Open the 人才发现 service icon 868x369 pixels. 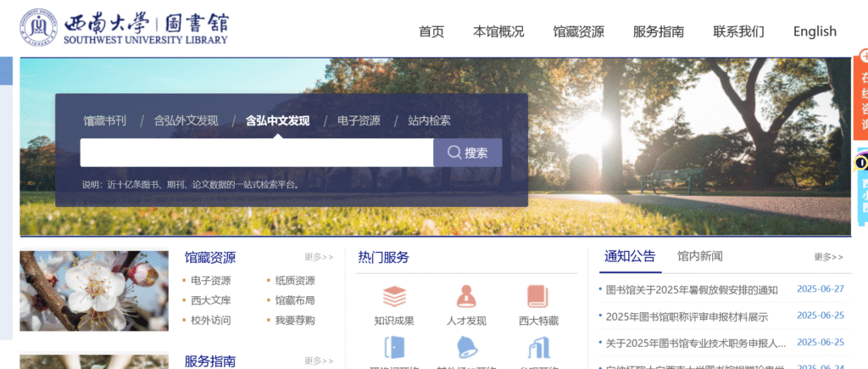[x=466, y=297]
